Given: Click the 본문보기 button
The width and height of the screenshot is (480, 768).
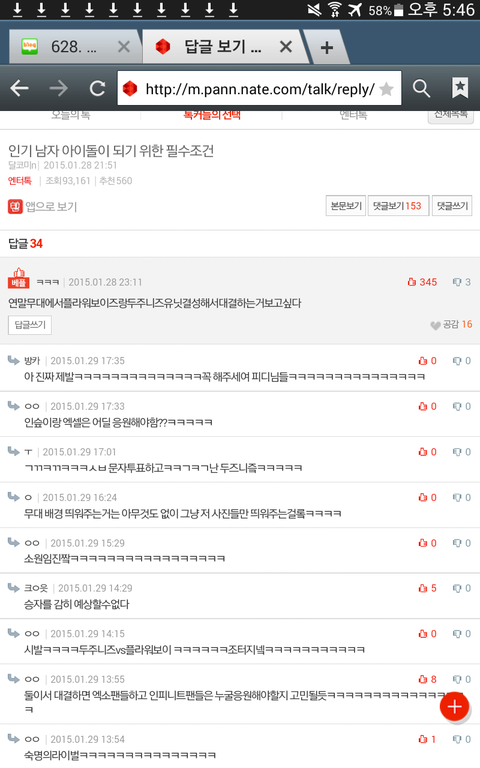Looking at the screenshot, I should click(346, 206).
